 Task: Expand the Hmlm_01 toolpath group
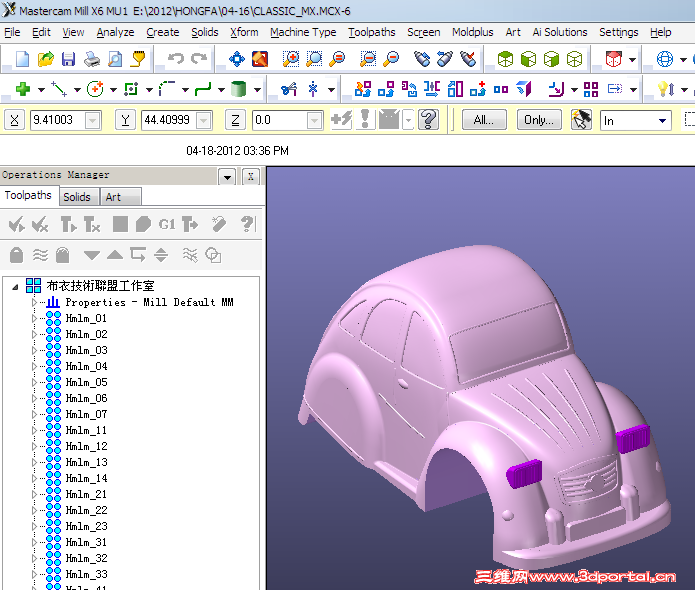35,319
